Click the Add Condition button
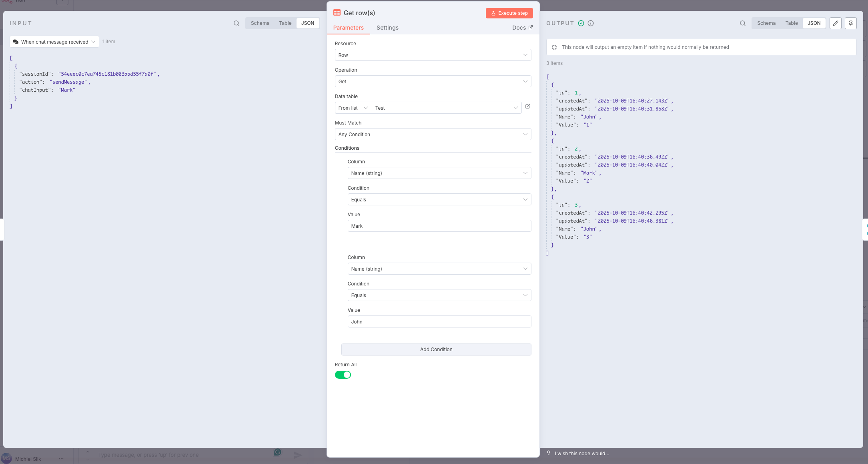Image resolution: width=868 pixels, height=464 pixels. click(436, 350)
